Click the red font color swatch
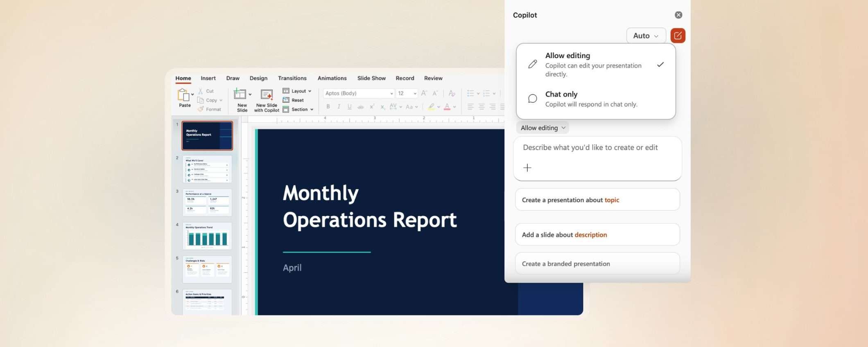 tap(447, 107)
